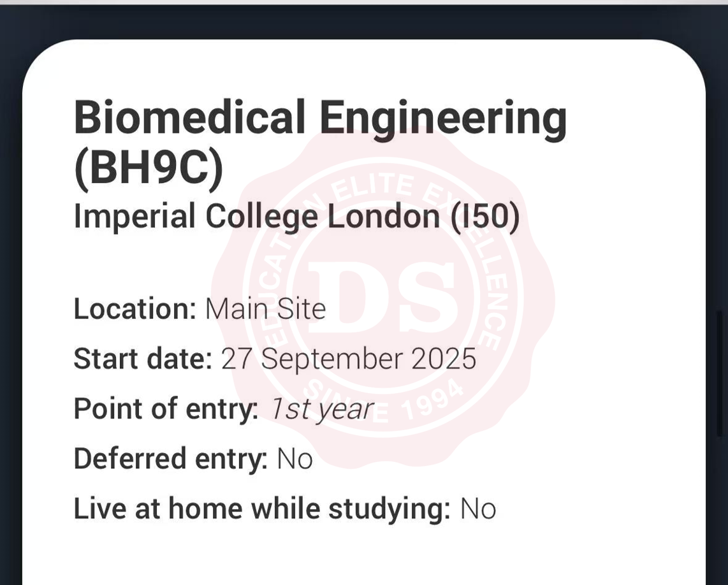The width and height of the screenshot is (728, 585).
Task: Click the Point of entry label
Action: pos(166,408)
